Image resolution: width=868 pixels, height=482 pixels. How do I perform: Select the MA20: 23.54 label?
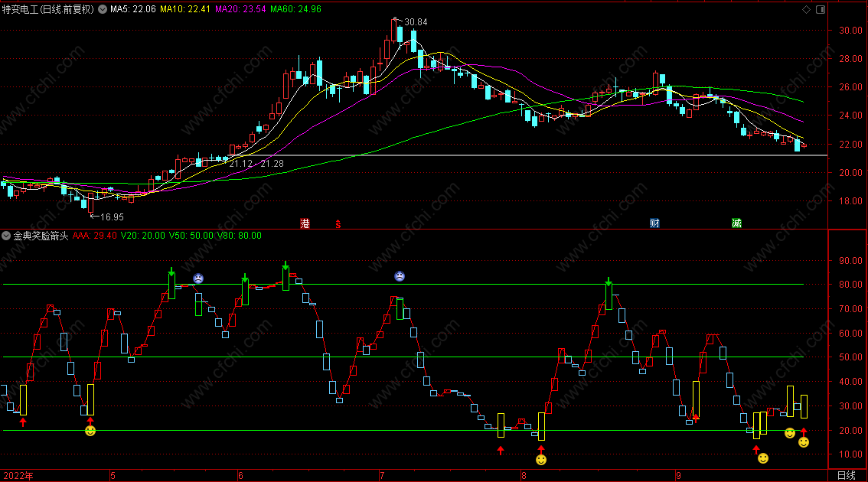240,9
